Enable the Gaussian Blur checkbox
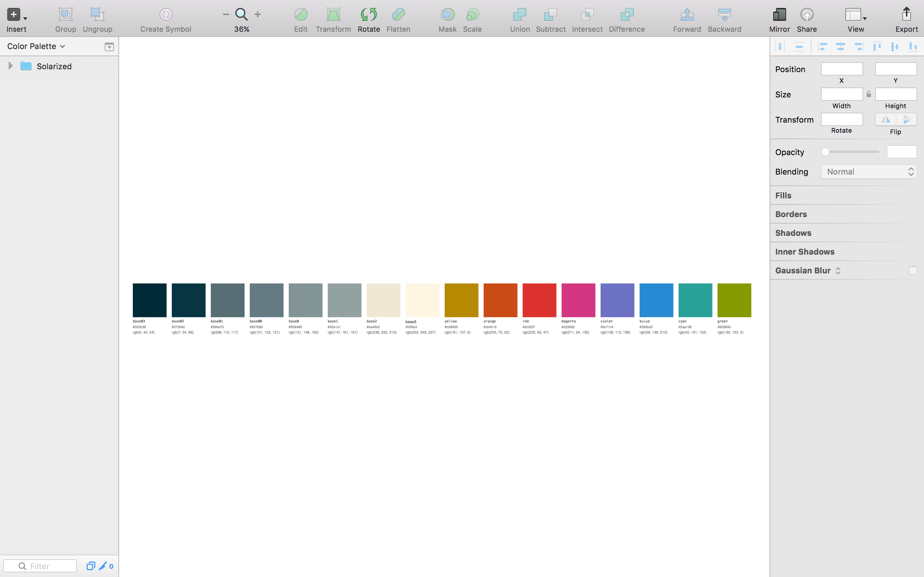924x577 pixels. 912,270
